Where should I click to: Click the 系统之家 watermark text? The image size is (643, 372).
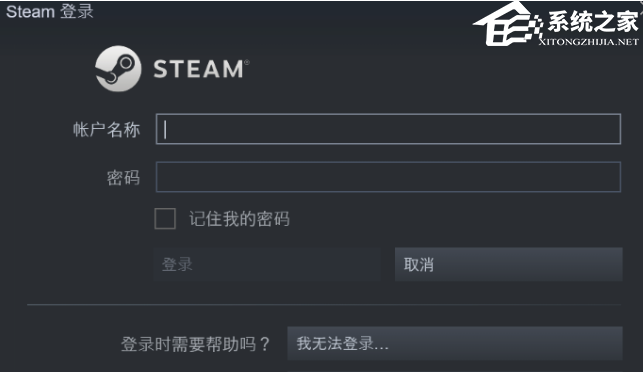[593, 21]
